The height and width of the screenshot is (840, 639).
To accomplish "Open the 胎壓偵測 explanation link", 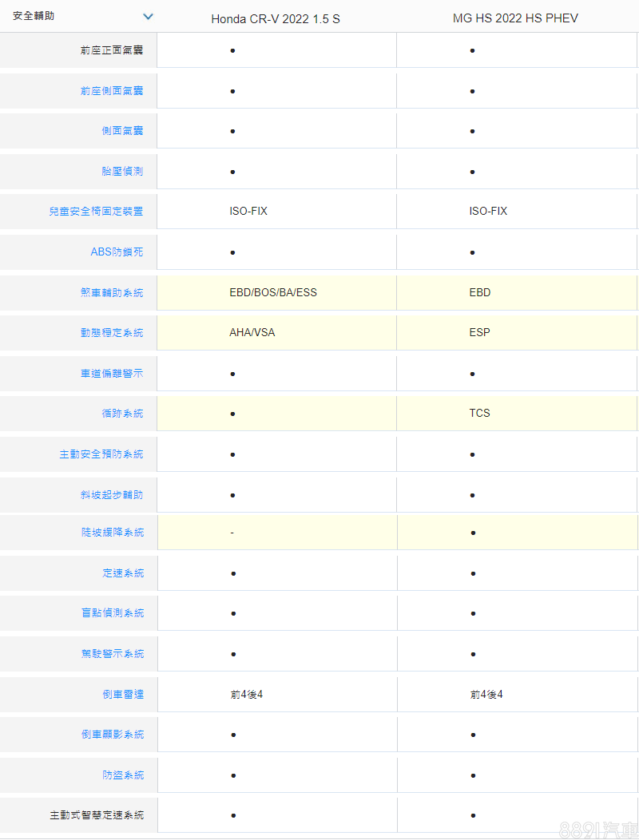I will coord(122,172).
